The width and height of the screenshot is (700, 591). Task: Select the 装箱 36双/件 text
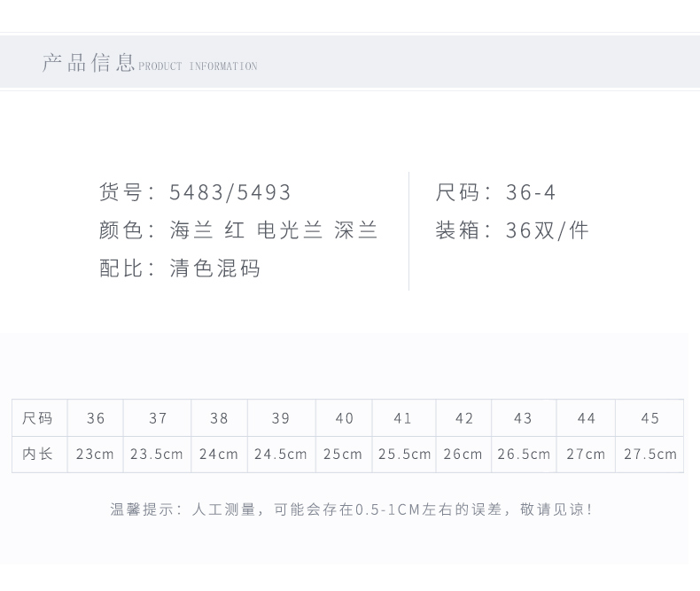point(511,230)
